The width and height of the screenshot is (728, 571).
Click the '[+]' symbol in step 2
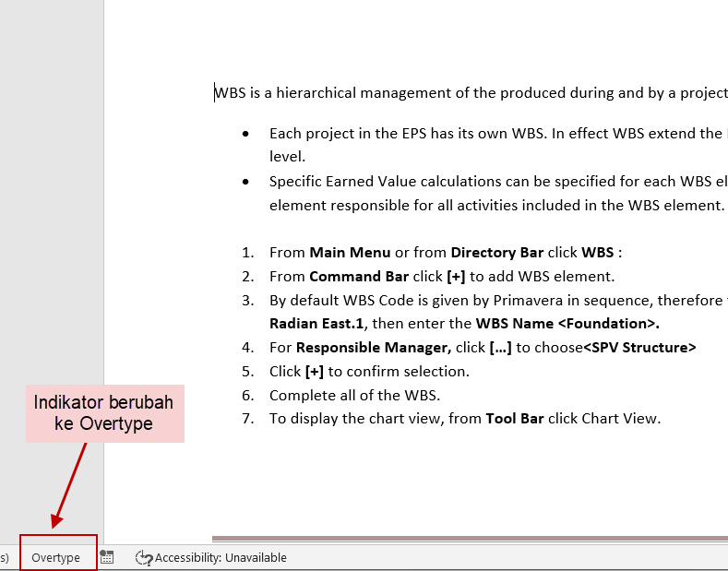coord(456,276)
